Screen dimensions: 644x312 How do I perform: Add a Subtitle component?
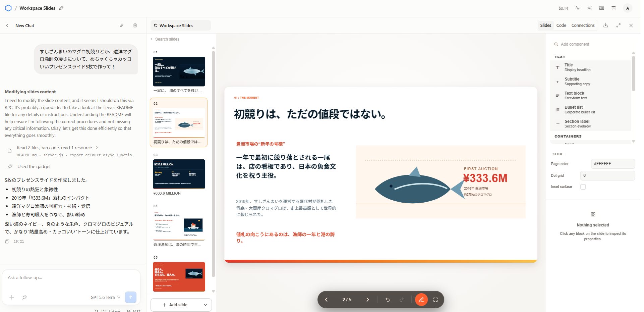tap(590, 82)
